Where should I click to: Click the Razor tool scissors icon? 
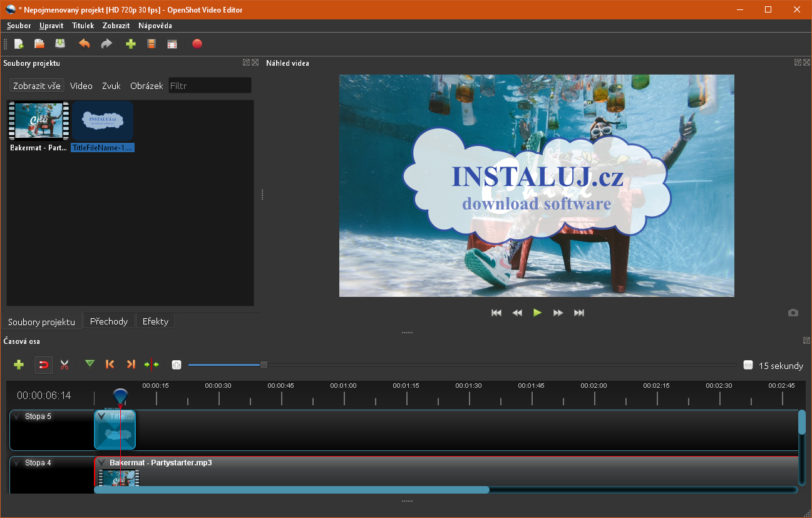64,365
